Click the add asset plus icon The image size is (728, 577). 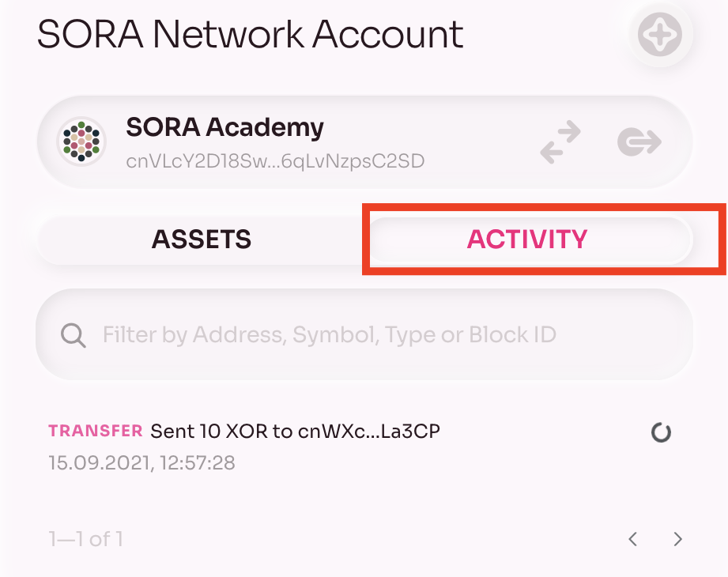[660, 34]
